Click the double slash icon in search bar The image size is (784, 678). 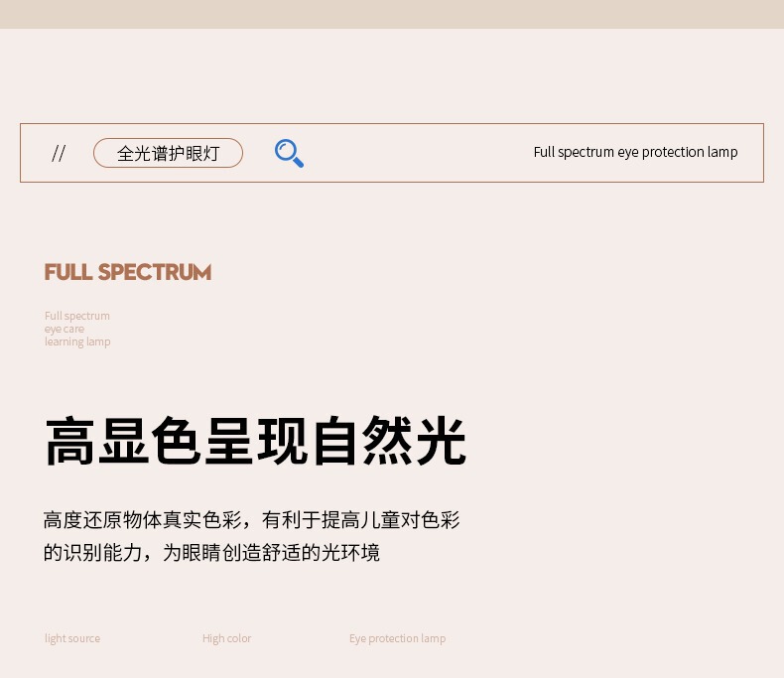pyautogui.click(x=59, y=153)
